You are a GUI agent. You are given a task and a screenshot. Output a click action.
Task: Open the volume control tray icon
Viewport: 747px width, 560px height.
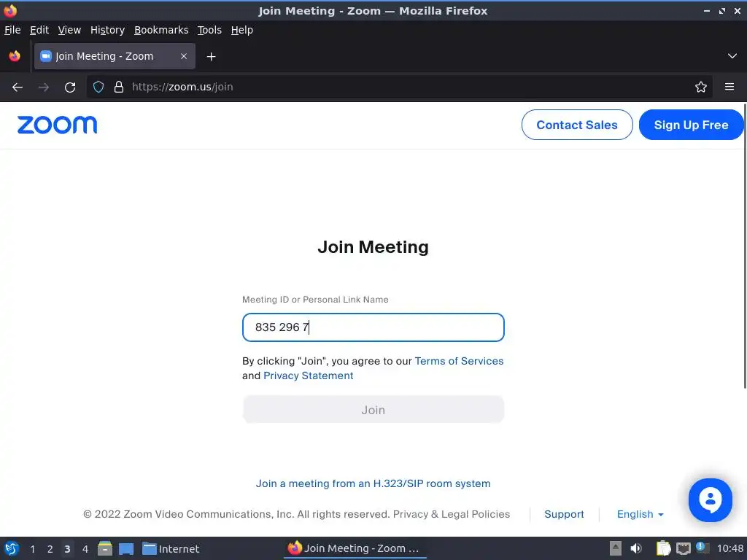pyautogui.click(x=636, y=548)
